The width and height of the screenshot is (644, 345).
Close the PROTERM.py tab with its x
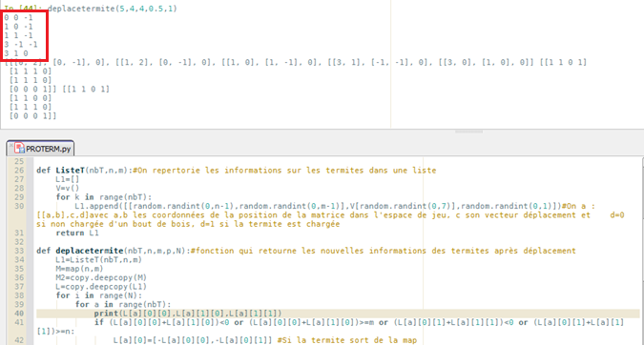click(x=11, y=145)
